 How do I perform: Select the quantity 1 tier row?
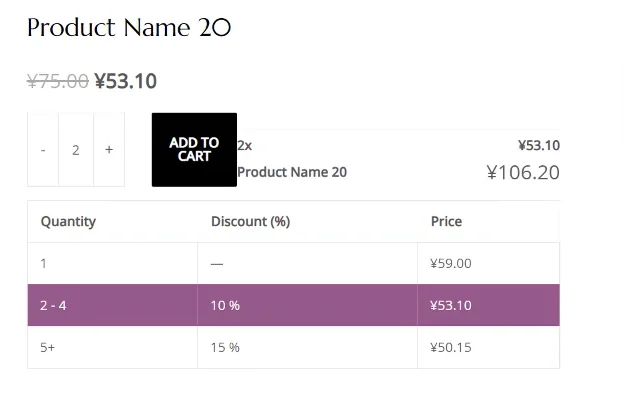(294, 263)
